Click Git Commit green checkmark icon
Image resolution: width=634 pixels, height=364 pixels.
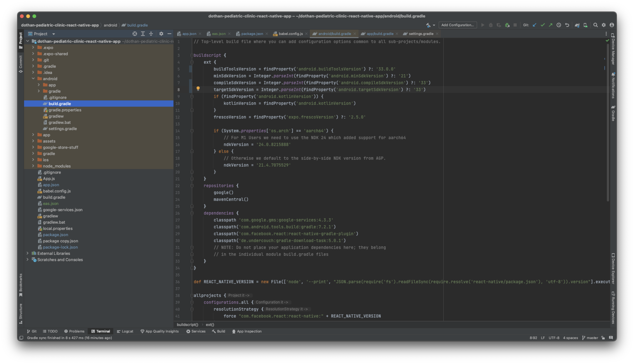[x=542, y=25]
